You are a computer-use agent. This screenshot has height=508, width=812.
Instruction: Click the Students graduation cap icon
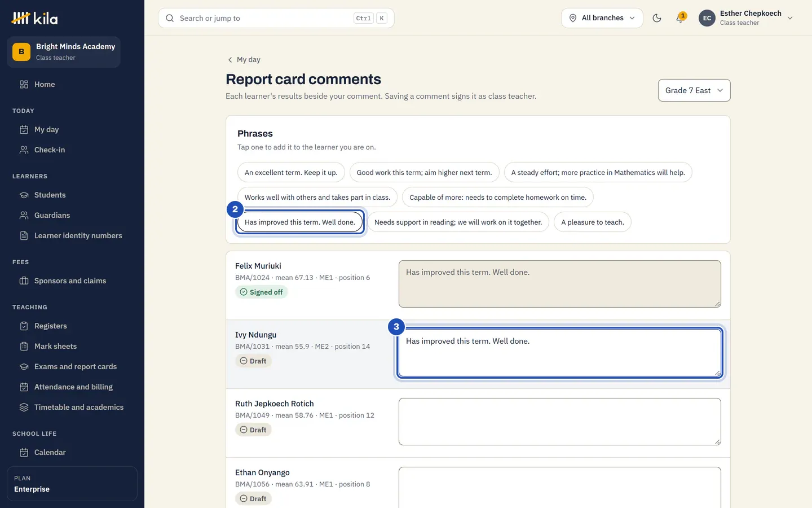(x=24, y=195)
